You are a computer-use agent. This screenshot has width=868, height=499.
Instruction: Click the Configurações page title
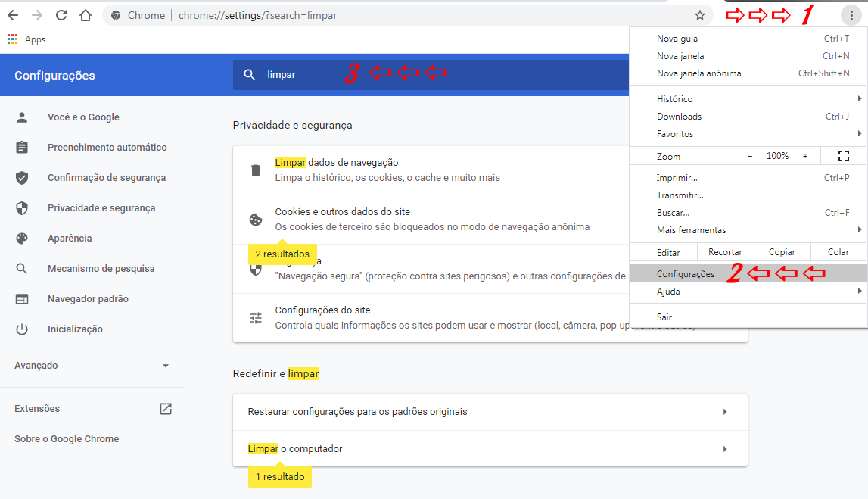click(54, 75)
